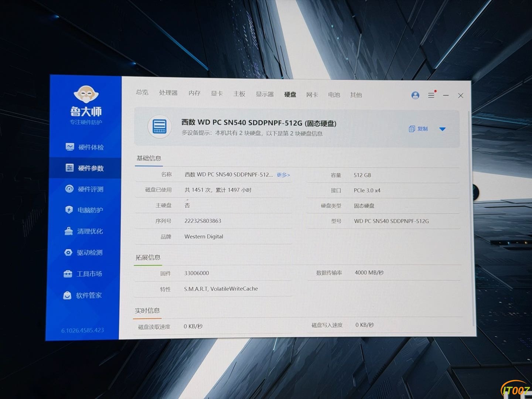The image size is (532, 399).
Task: Click the features value S.M.A.R.T, VolatileWriteCache
Action: tap(221, 289)
